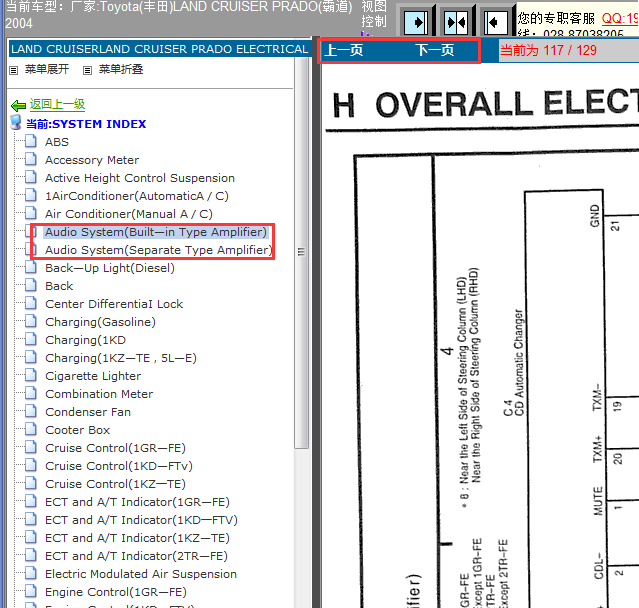This screenshot has width=639, height=608.
Task: Open Cruise Control(1KD—FTv) entry
Action: 119,466
